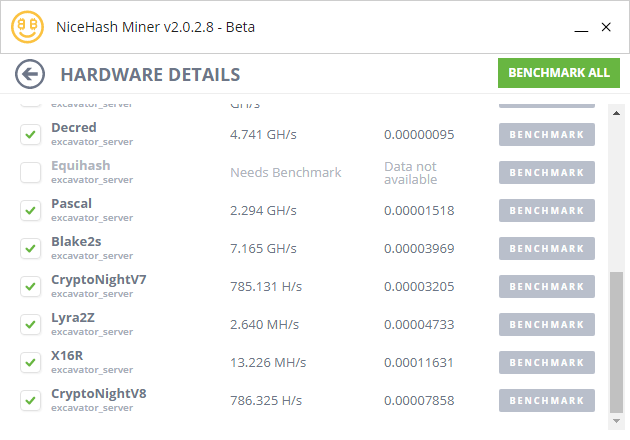Select the Equihash algorithm name

[81, 166]
